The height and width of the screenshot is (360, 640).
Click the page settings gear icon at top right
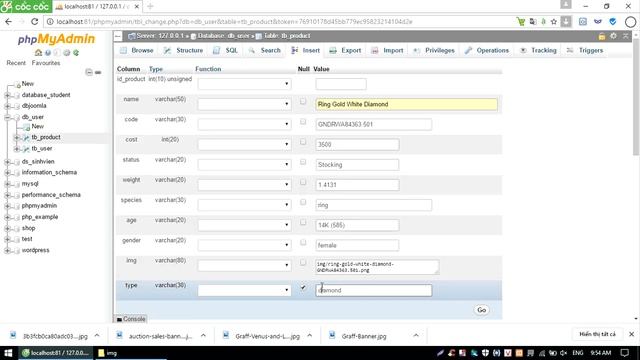pyautogui.click(x=613, y=36)
